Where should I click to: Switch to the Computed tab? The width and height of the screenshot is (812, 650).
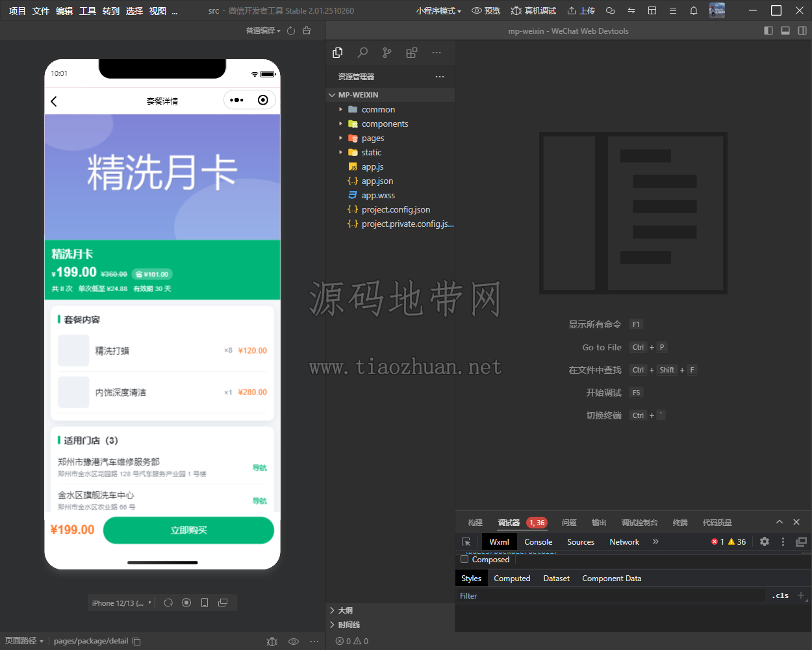512,578
